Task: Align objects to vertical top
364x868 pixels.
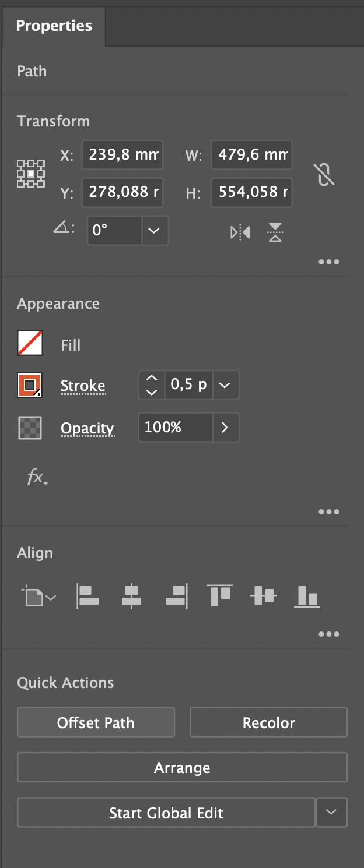Action: pyautogui.click(x=219, y=597)
